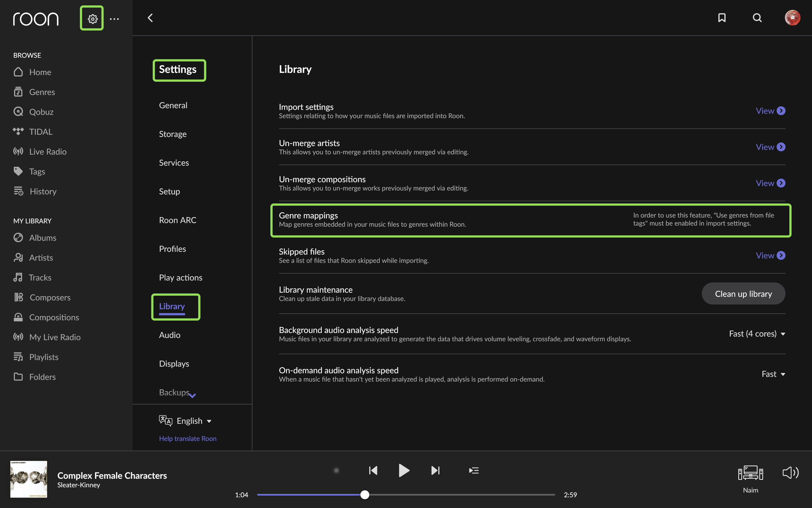Open the settings gear icon
This screenshot has height=508, width=812.
[x=93, y=19]
